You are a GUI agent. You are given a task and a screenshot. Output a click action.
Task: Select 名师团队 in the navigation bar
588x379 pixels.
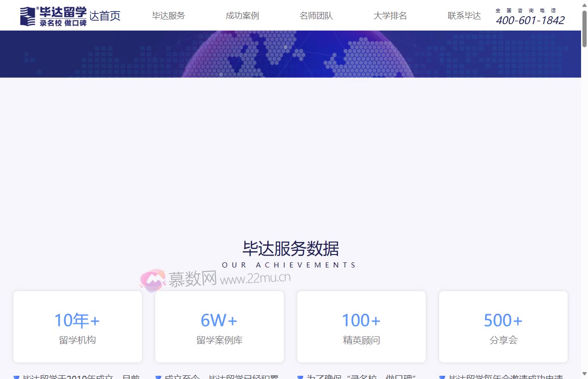click(316, 15)
